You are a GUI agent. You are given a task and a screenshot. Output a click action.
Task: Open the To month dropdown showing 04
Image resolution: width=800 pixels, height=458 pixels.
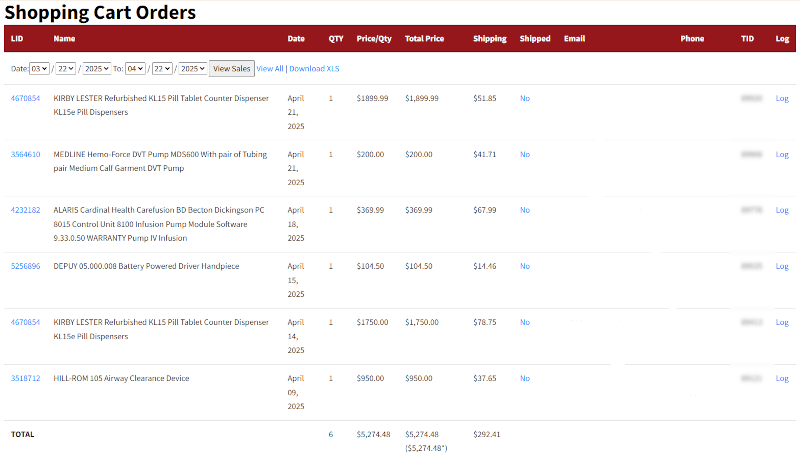(135, 68)
